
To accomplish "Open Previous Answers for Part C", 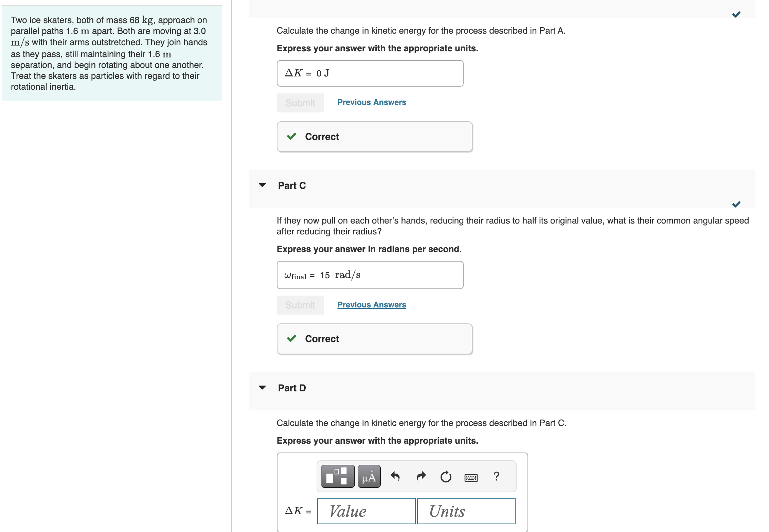I will point(371,305).
